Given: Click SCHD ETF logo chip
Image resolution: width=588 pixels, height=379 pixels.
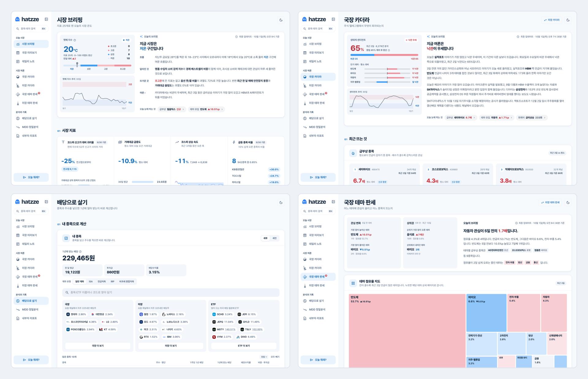Looking at the screenshot, I should point(222,314).
